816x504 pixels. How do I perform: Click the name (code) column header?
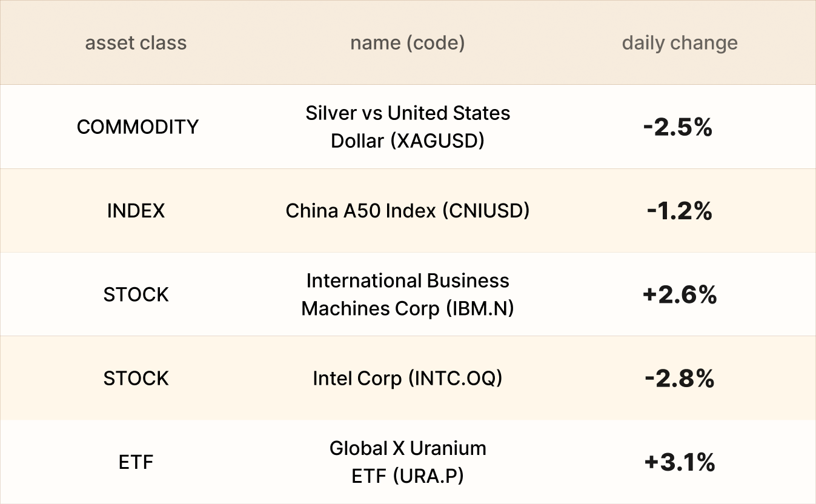[x=407, y=43]
